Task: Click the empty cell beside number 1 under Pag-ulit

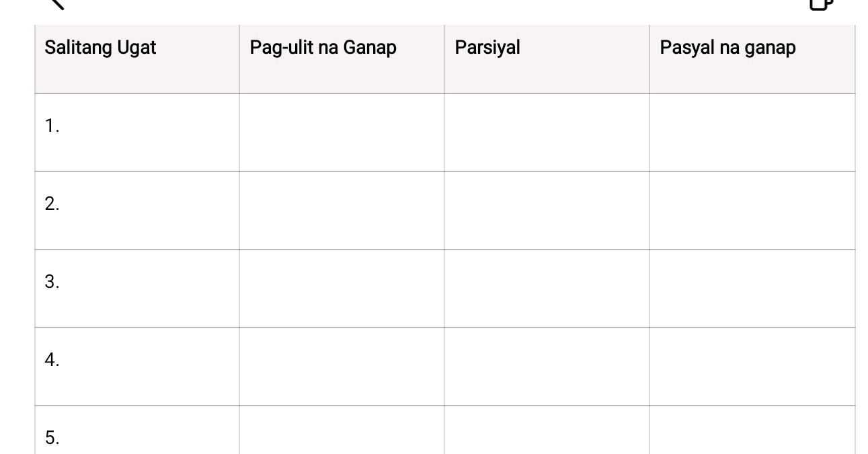Action: 342,132
